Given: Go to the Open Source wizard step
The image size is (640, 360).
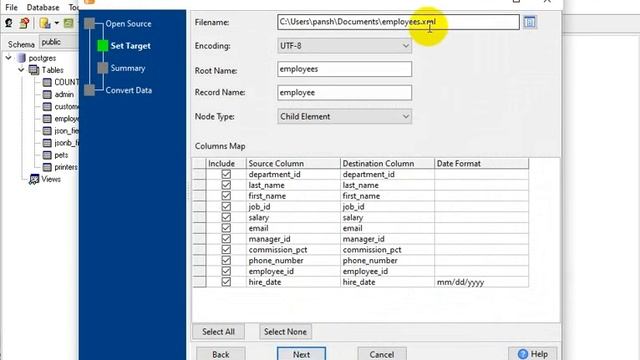Looking at the screenshot, I should [128, 24].
